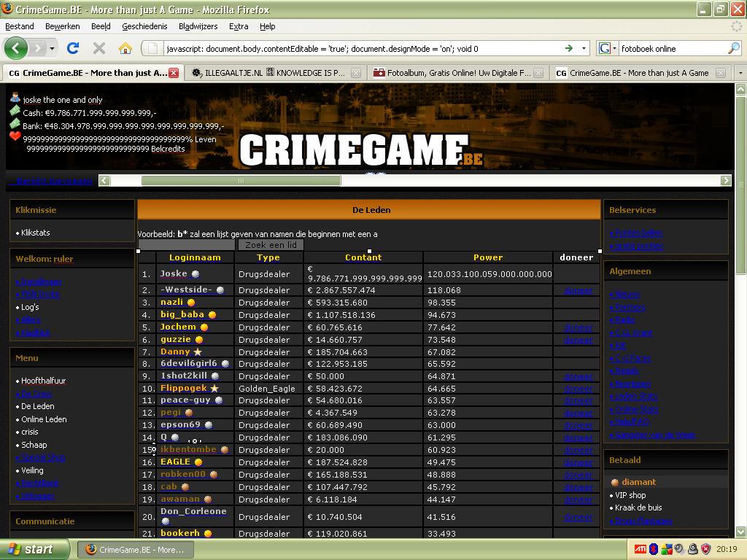The width and height of the screenshot is (747, 560).
Task: Click the gold star icon beside Danny
Action: click(197, 352)
